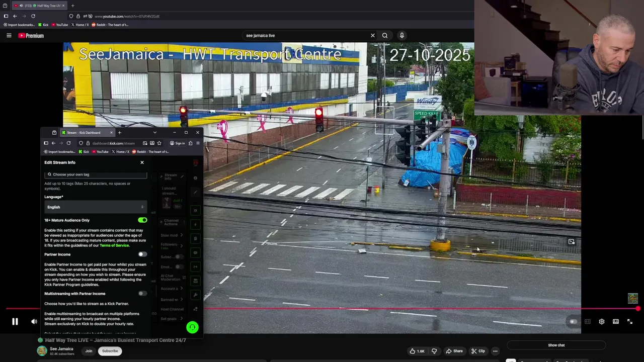Screen dimensions: 644x362
Task: Expand Followers option in Channel Actions
Action: pyautogui.click(x=172, y=246)
